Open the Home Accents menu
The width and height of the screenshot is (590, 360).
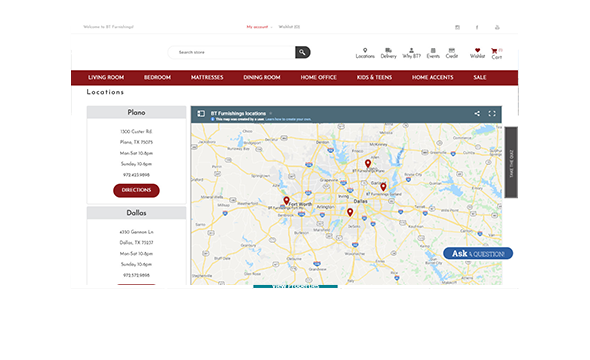432,77
